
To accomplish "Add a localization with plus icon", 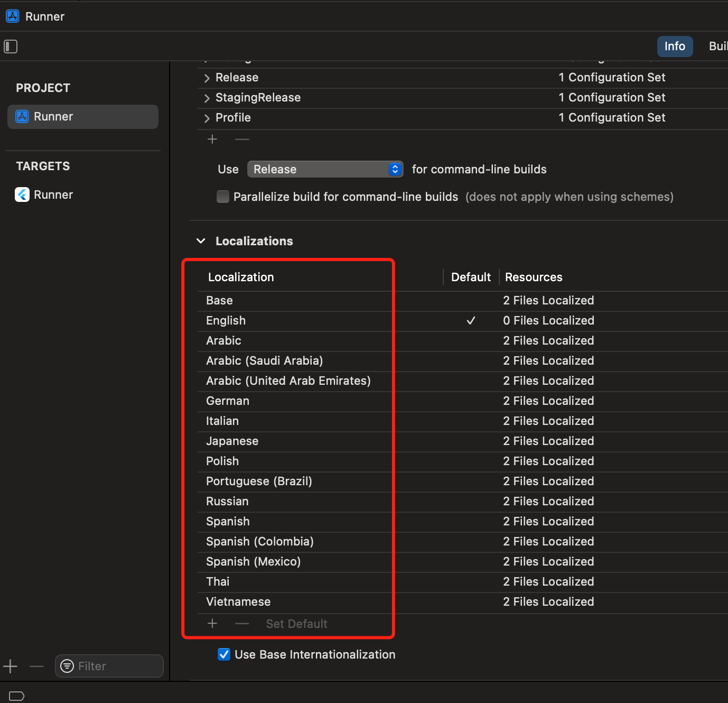I will [212, 624].
